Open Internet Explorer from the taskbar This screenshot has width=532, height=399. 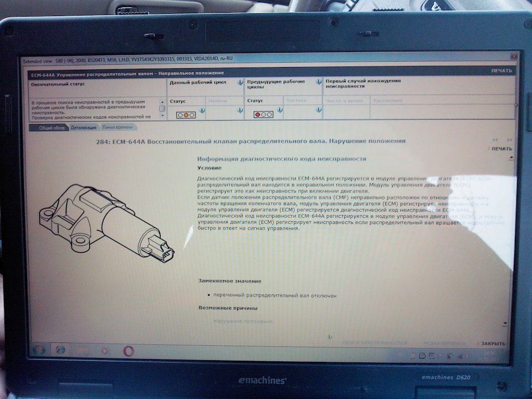[60, 350]
